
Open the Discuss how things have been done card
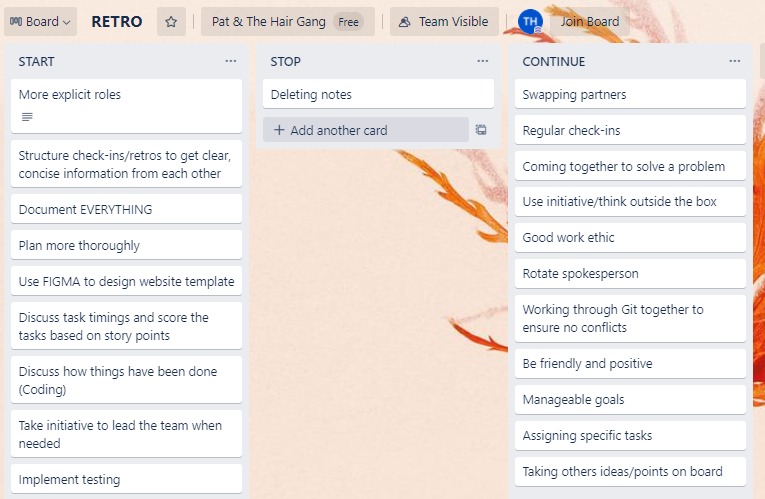click(x=126, y=380)
